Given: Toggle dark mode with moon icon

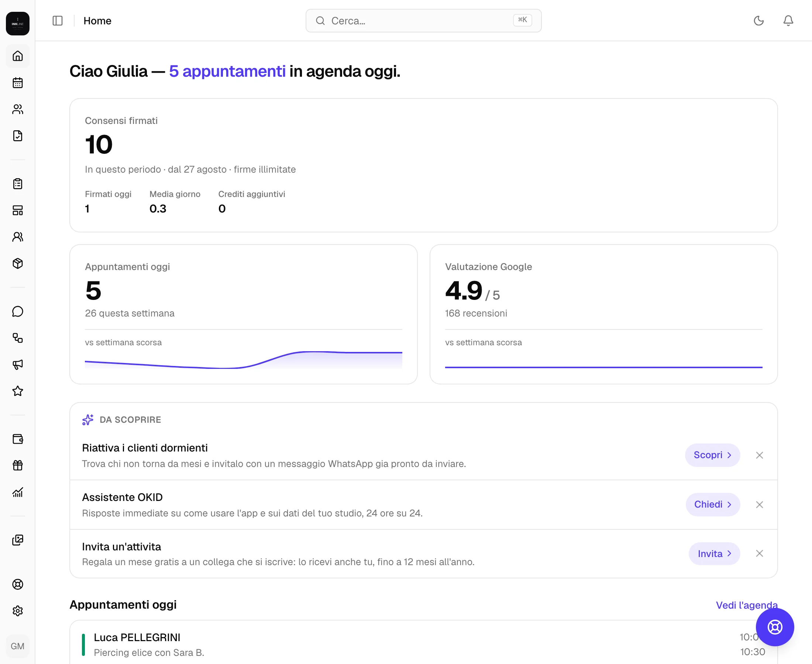Looking at the screenshot, I should click(x=759, y=21).
